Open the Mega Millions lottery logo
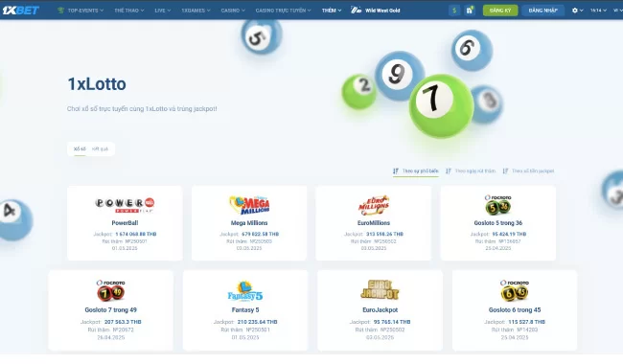Viewport: 623px width, 364px height. click(x=249, y=205)
